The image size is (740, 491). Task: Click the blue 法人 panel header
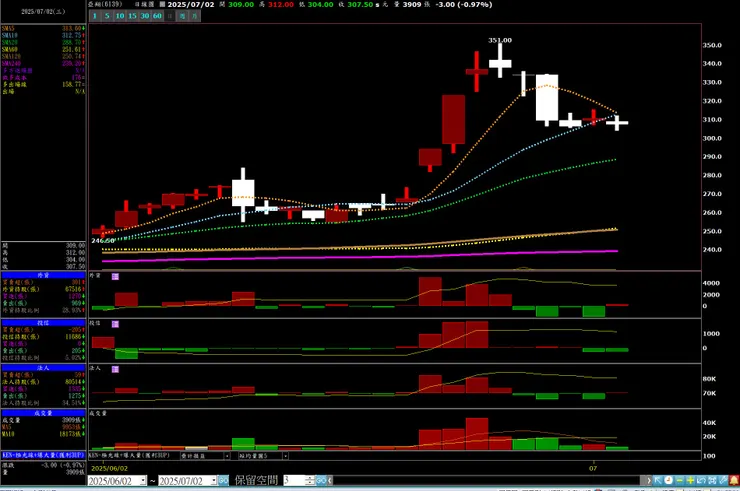(43, 367)
